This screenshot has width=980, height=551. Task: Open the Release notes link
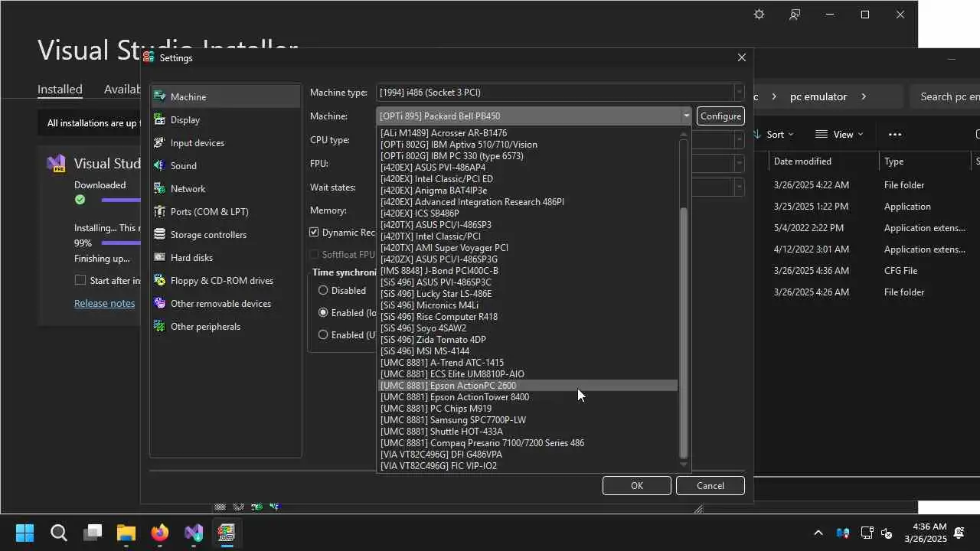coord(104,303)
